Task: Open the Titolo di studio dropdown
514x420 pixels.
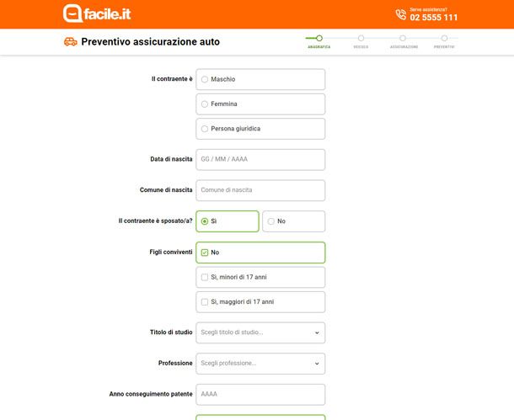Action: pos(260,332)
